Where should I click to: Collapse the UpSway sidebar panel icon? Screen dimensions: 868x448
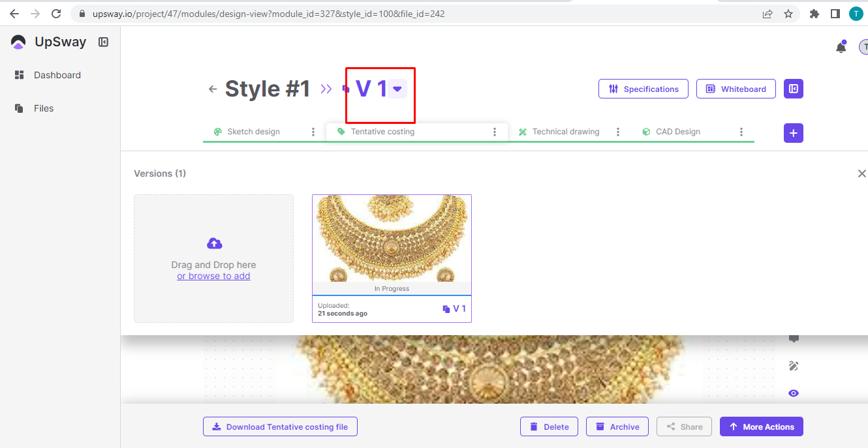[x=103, y=42]
